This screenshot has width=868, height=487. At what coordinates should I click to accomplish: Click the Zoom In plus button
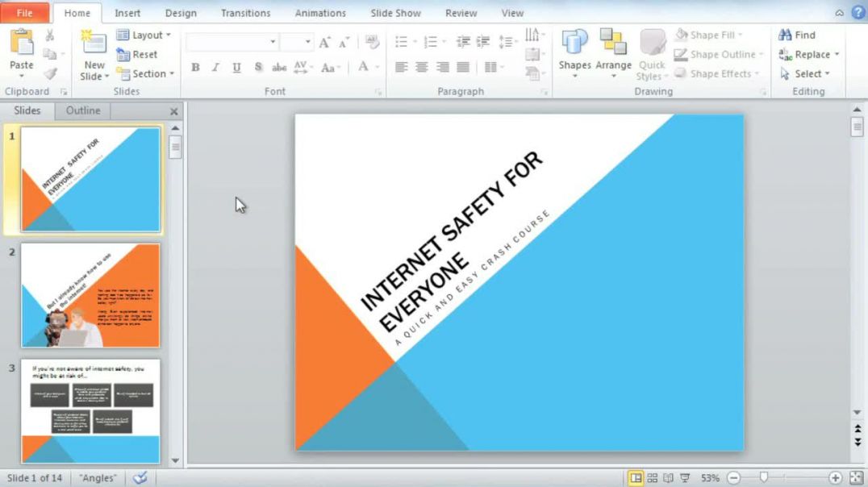click(835, 477)
